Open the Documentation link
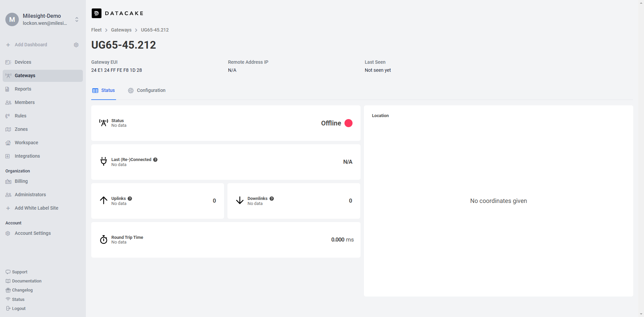This screenshot has height=317, width=644. click(x=27, y=281)
